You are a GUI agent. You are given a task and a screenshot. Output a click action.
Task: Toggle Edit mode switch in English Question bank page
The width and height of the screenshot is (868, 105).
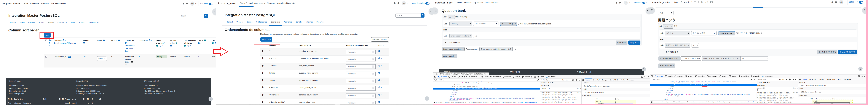point(644,3)
